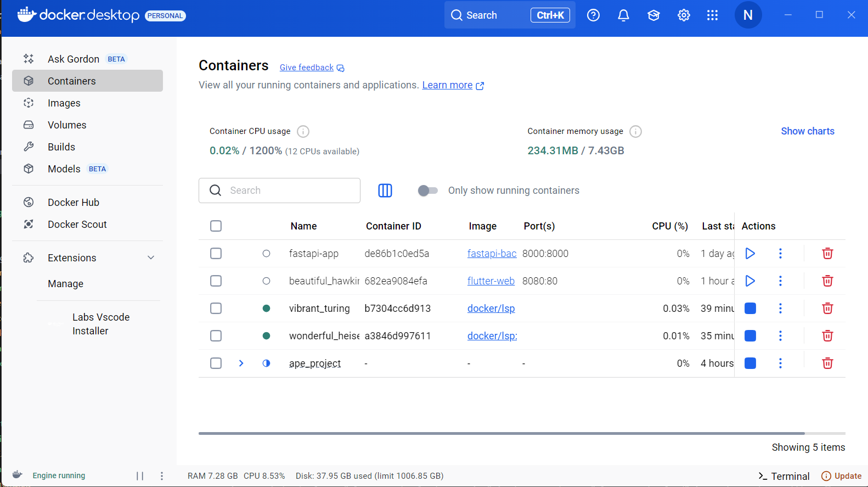The width and height of the screenshot is (868, 487).
Task: Open more actions for ape_project
Action: [x=780, y=363]
